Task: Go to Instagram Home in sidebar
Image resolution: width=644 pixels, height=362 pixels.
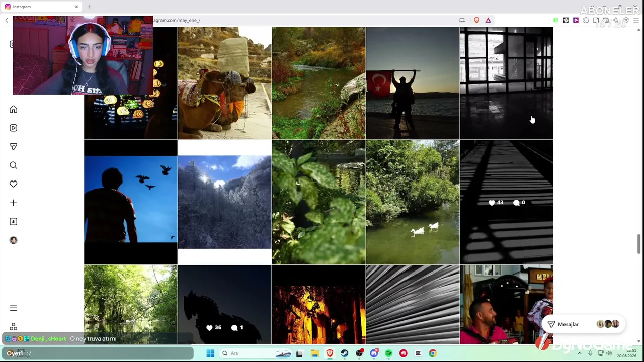Action: click(14, 109)
